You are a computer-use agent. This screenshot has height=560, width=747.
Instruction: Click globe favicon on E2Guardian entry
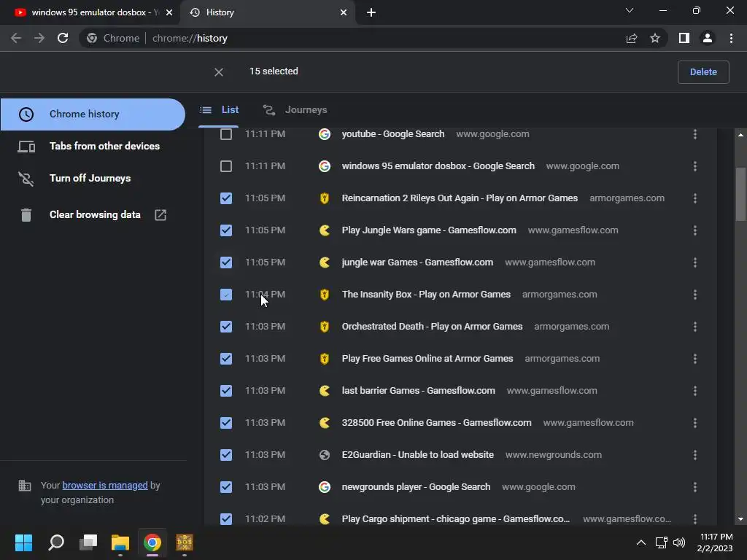[325, 455]
